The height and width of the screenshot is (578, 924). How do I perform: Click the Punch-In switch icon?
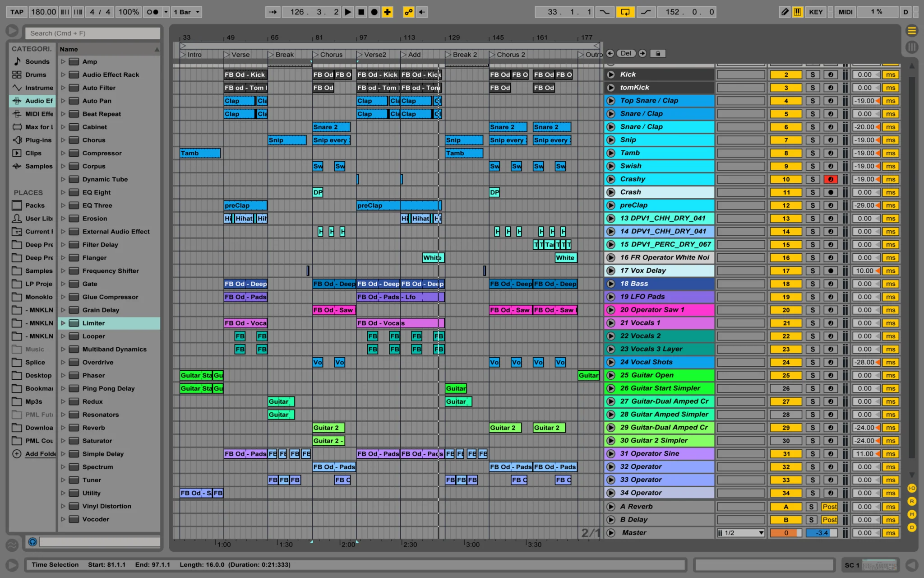coord(604,12)
